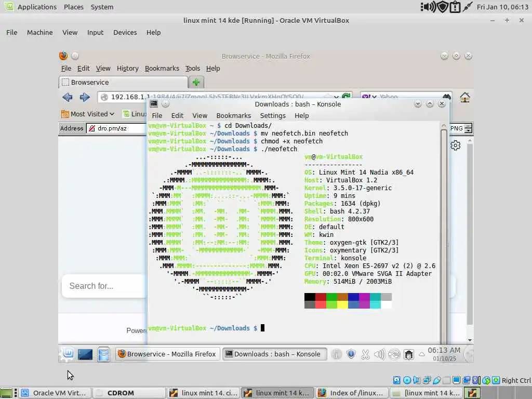Click the Browservice settings gear icon
Viewport: 532px width, 399px height.
coord(455,145)
